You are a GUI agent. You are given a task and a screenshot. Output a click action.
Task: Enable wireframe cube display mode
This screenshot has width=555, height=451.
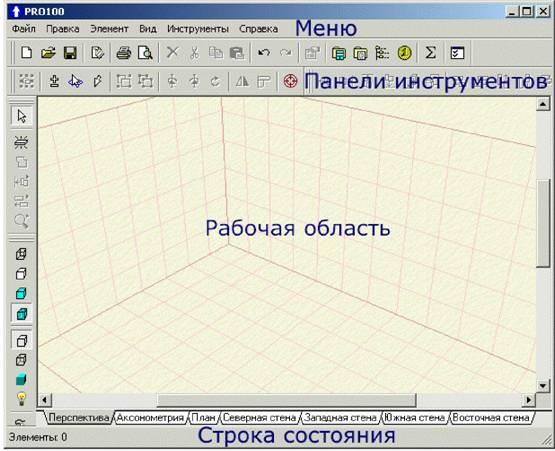click(21, 254)
